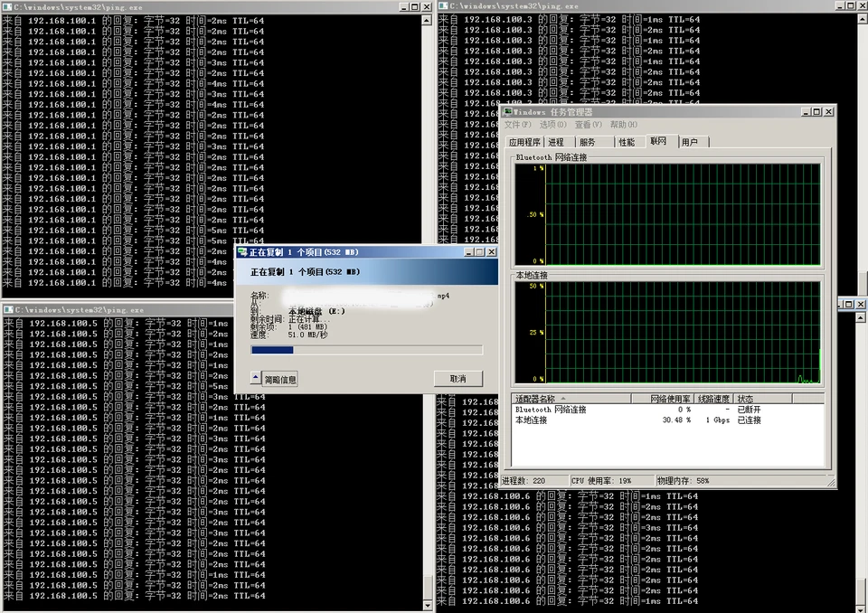Select the 服务 tab
The width and height of the screenshot is (868, 613).
(589, 141)
